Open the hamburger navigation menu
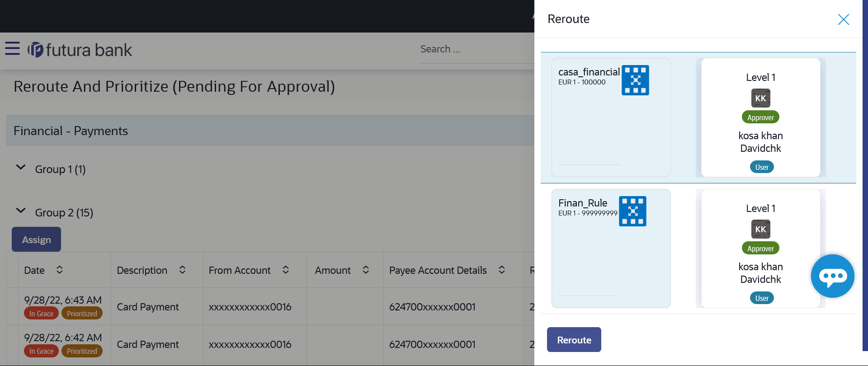 click(13, 48)
